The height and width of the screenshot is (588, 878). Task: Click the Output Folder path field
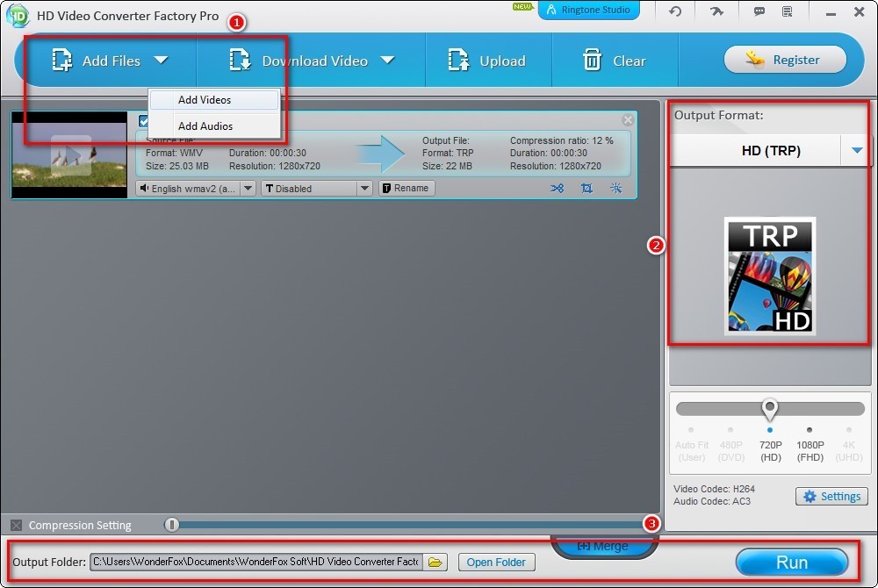[x=255, y=562]
